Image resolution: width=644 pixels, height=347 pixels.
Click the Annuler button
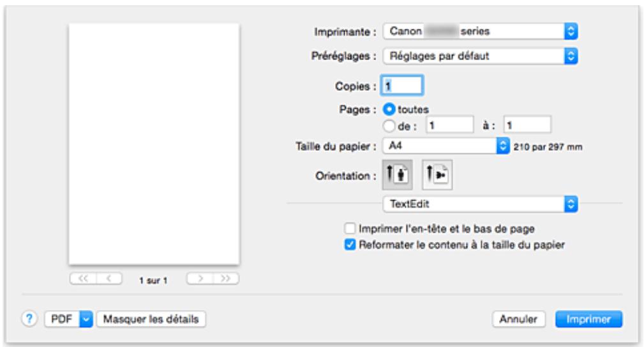pyautogui.click(x=518, y=318)
